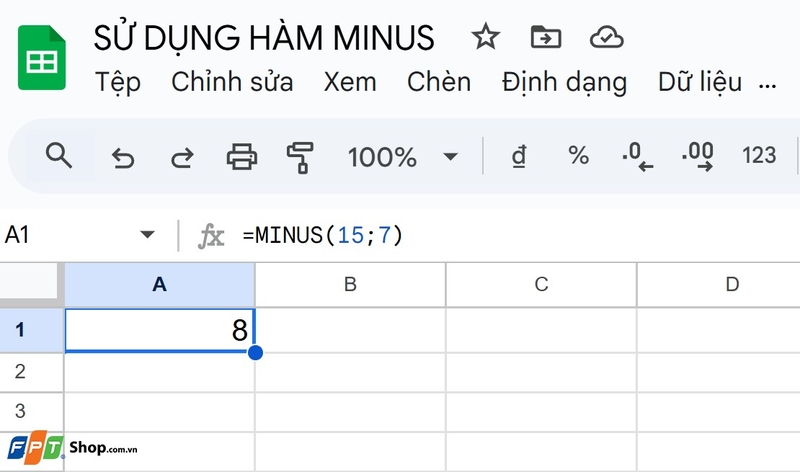The height and width of the screenshot is (472, 800).
Task: Select row 2 header
Action: tap(32, 372)
